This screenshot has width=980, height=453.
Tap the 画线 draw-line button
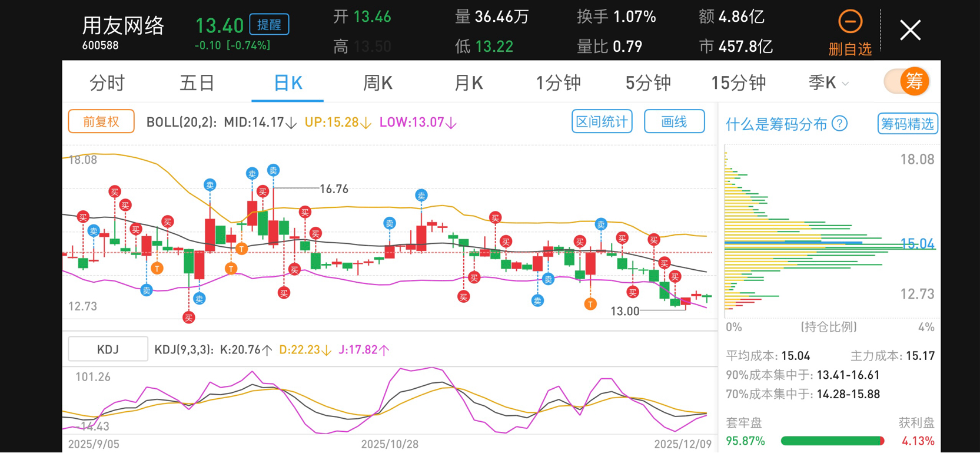[675, 121]
